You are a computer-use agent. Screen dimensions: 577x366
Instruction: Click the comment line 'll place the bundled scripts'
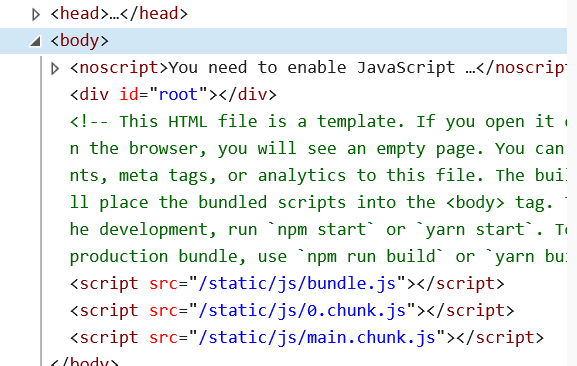[318, 202]
